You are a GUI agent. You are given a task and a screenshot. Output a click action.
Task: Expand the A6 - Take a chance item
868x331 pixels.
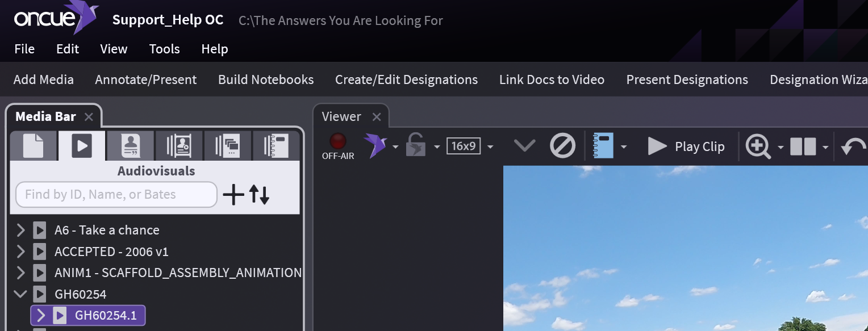tap(21, 230)
